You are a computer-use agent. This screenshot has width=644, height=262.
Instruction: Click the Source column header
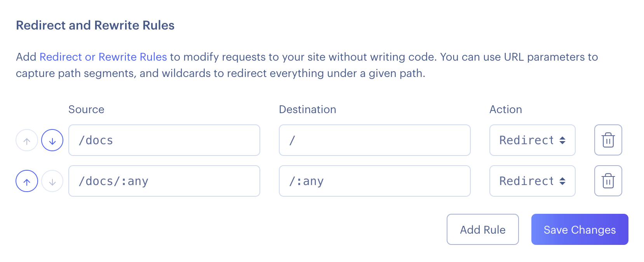click(86, 109)
